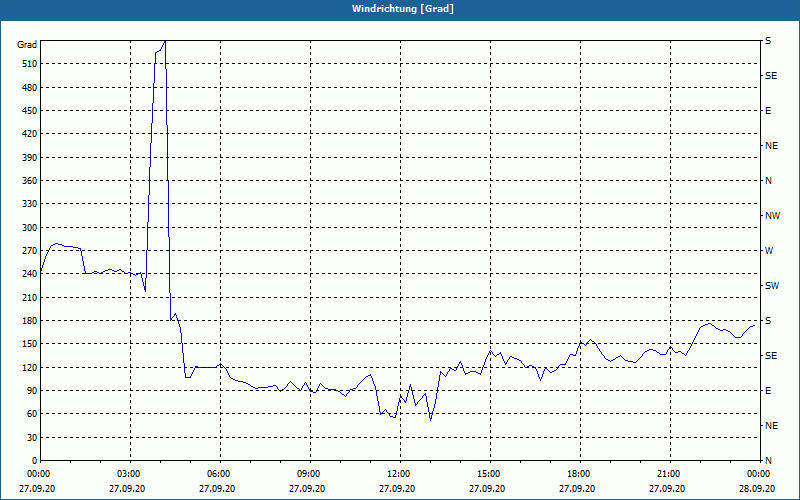Click the 330 degree axis label
This screenshot has height=500, width=800.
pos(29,204)
